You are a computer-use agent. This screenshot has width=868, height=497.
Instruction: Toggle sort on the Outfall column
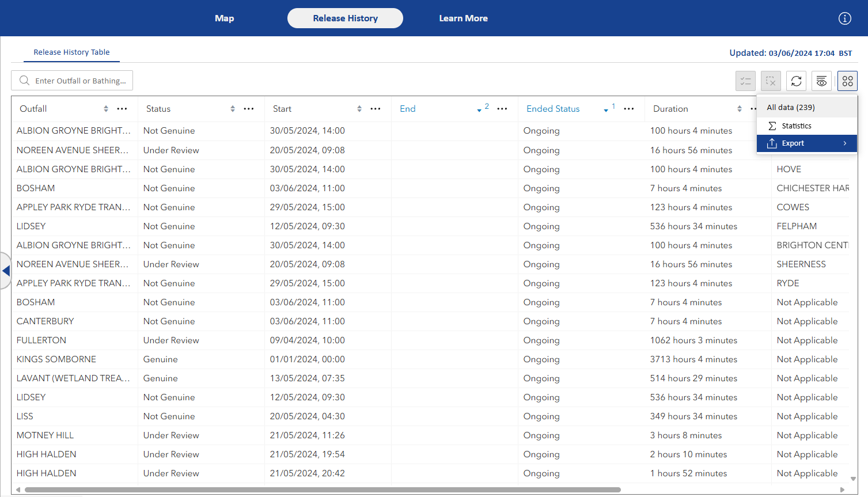[106, 109]
